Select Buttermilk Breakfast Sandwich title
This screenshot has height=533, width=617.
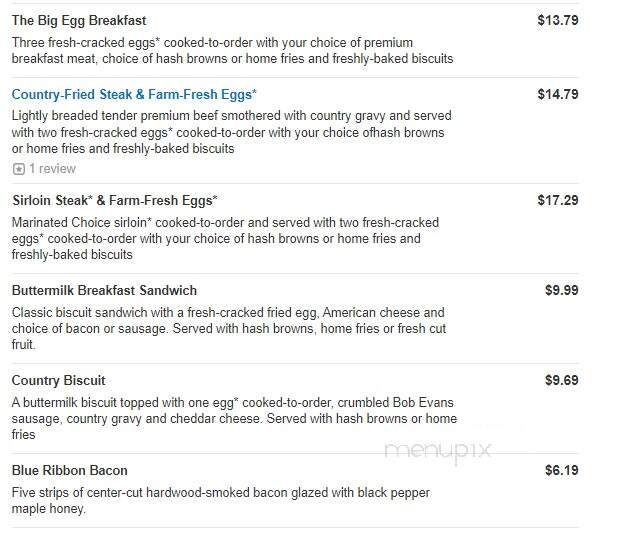click(x=104, y=290)
